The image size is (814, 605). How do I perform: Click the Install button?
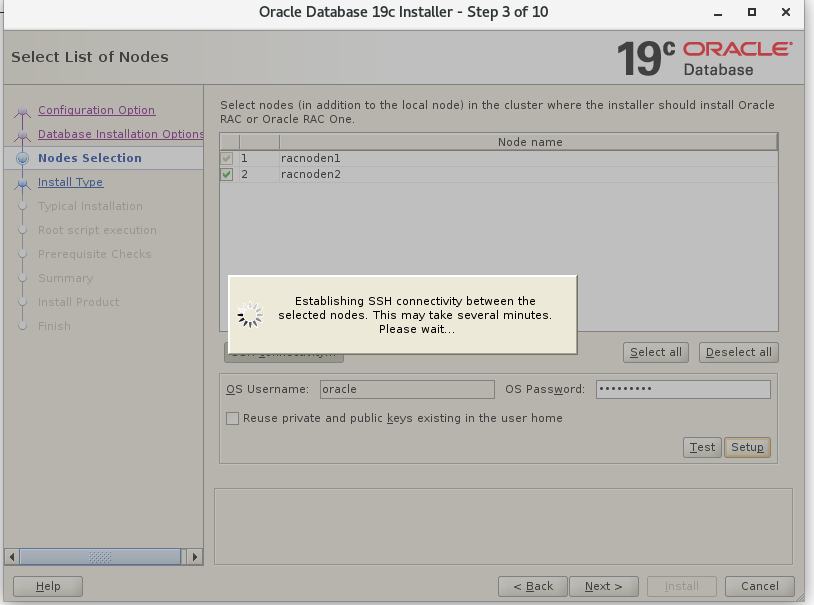click(682, 586)
